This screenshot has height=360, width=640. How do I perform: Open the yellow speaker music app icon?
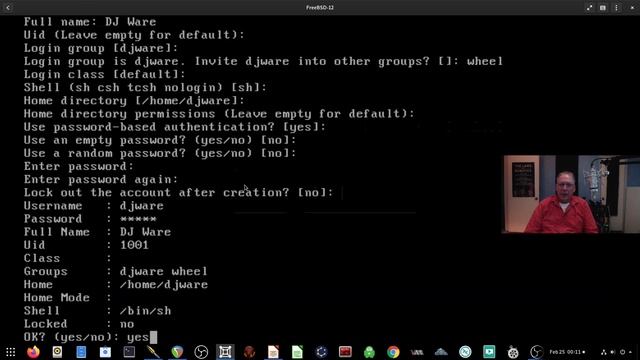57,352
